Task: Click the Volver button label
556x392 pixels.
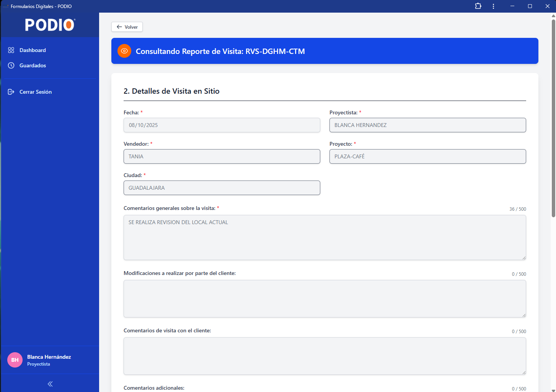Action: 131,27
